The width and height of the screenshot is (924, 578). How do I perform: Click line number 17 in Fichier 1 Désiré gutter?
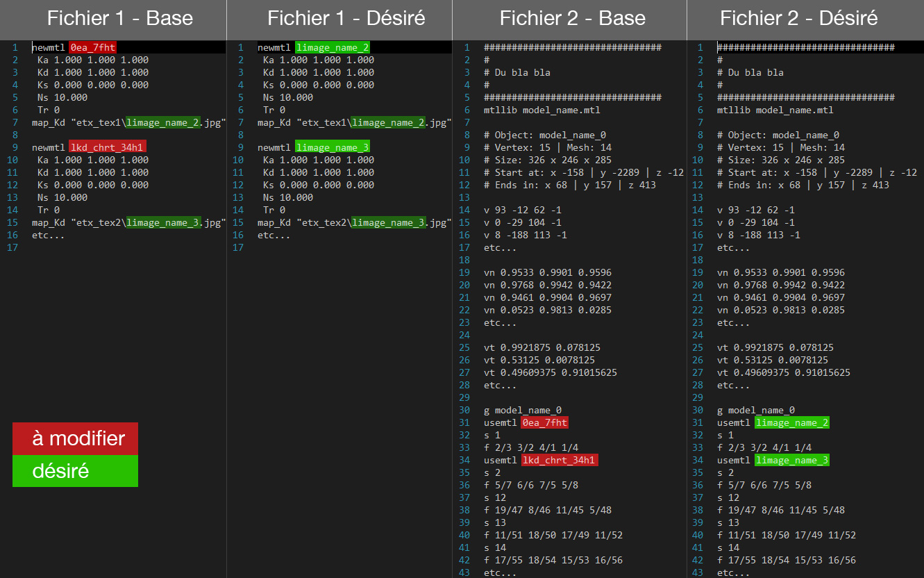(238, 247)
